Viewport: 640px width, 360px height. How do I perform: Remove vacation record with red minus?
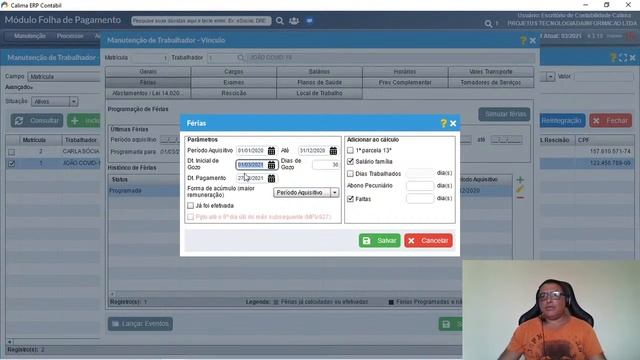(x=520, y=198)
